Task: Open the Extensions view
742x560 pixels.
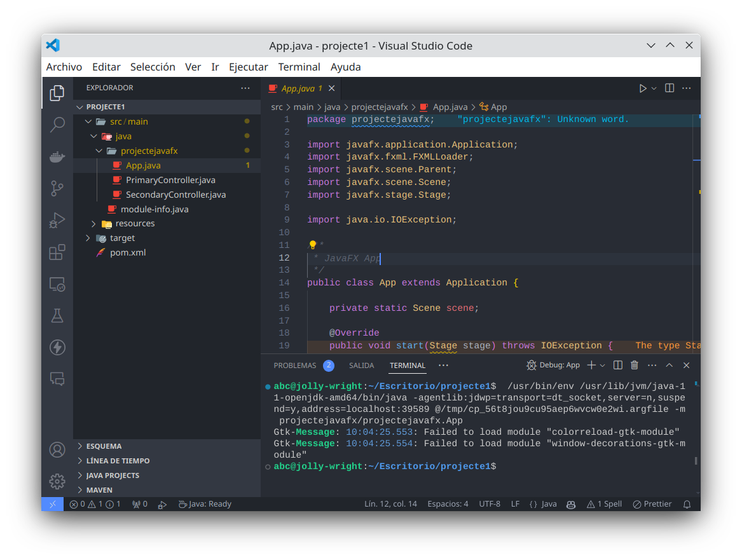Action: [x=57, y=252]
